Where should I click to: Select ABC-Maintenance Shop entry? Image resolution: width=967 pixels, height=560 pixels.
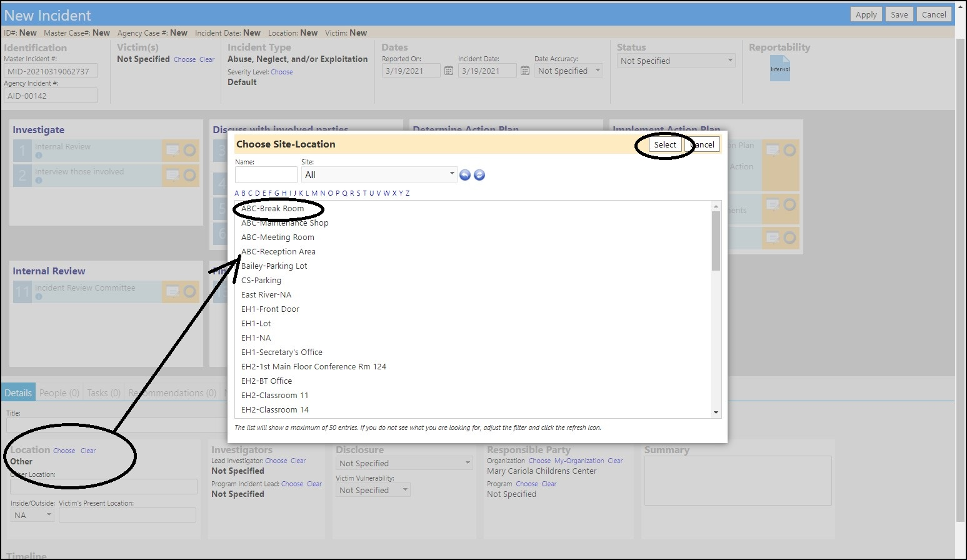tap(285, 223)
